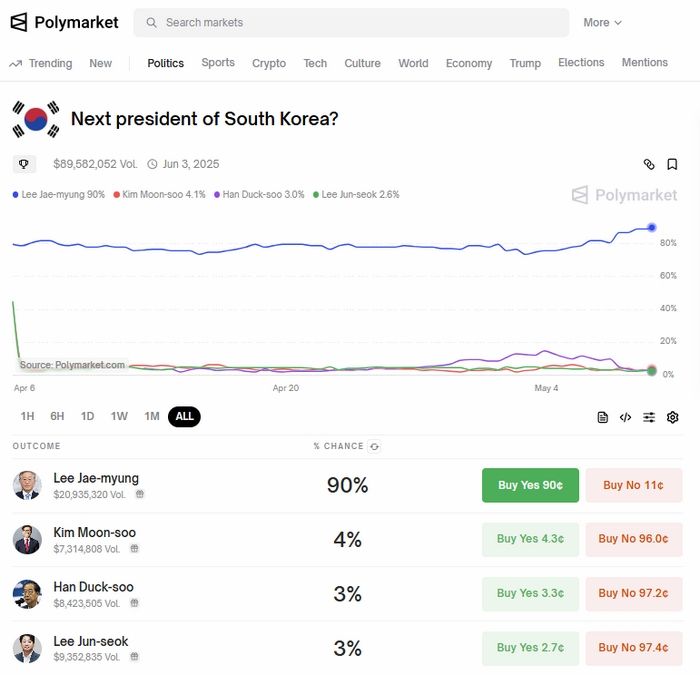Click the blue chart endpoint for Lee Jae-myung
The width and height of the screenshot is (700, 675).
click(652, 227)
